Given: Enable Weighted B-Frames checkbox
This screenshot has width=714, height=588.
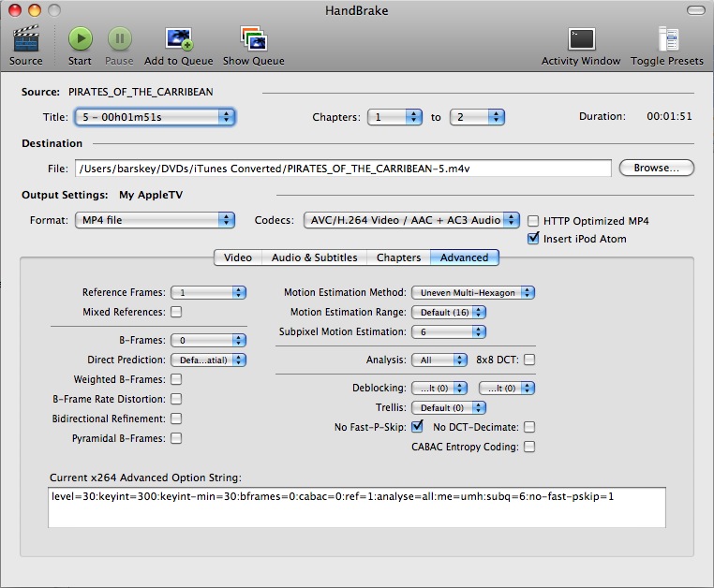Looking at the screenshot, I should tap(176, 379).
